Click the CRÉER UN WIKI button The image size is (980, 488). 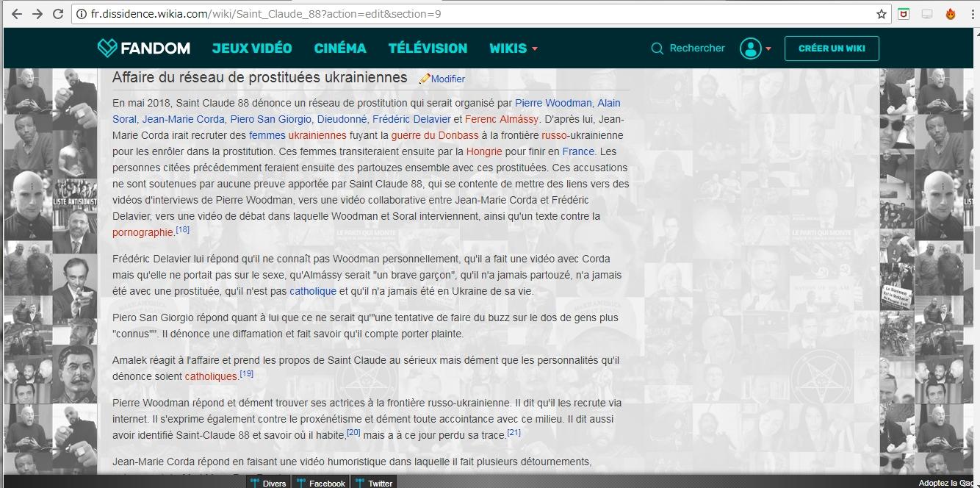coord(831,49)
